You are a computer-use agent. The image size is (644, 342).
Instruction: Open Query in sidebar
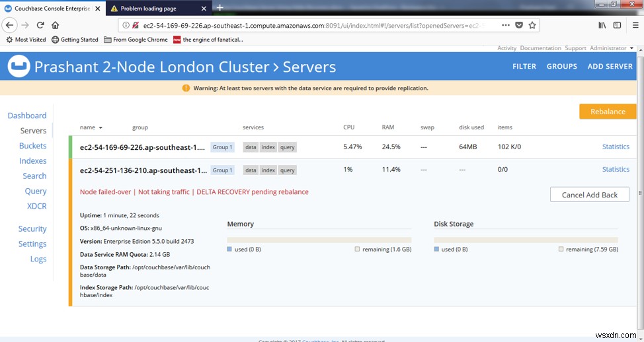click(36, 191)
